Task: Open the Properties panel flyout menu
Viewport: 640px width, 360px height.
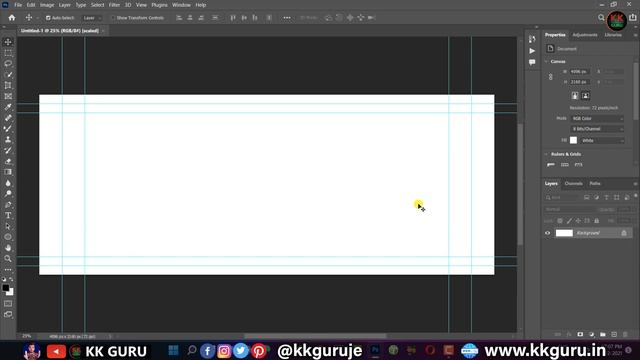Action: 636,35
